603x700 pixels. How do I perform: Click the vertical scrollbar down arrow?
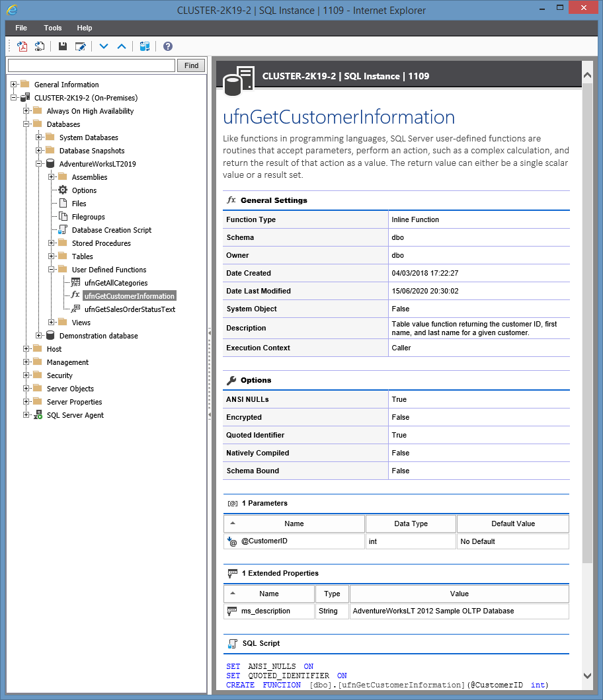[x=588, y=675]
